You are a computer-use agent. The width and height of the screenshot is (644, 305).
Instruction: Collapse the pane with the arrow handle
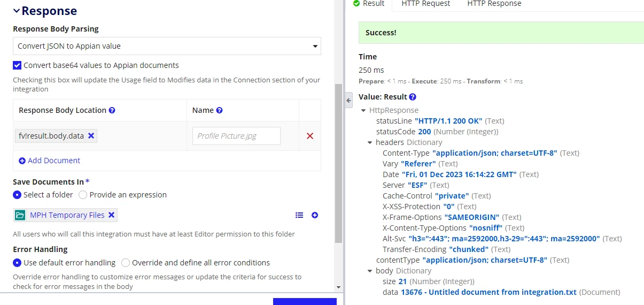348,100
